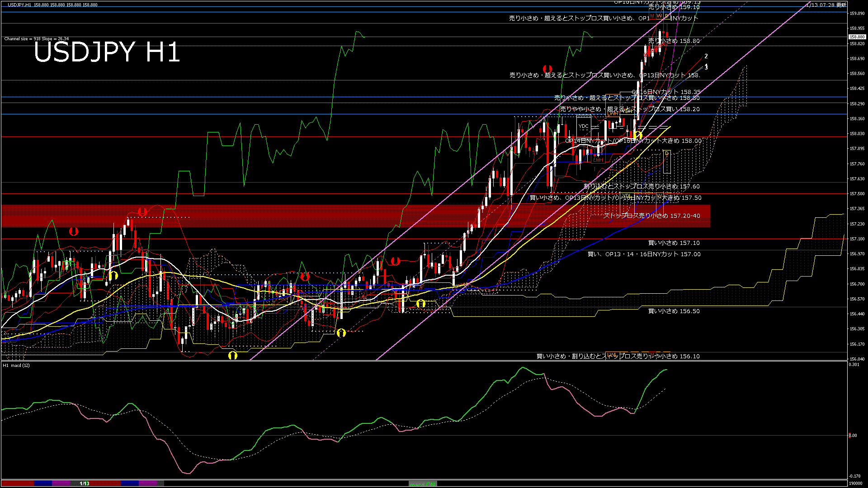Screen dimensions: 868x488
Task: Click the yellow D period box near top
Action: point(666,16)
